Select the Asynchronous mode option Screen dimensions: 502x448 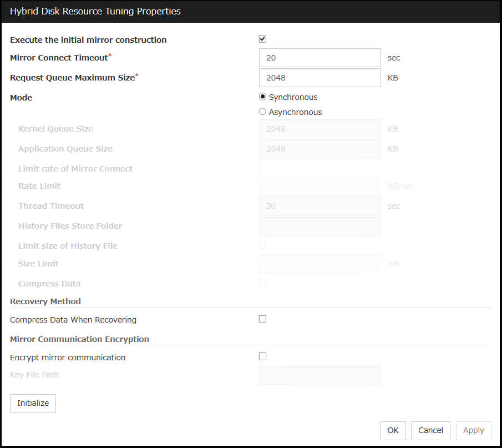click(263, 112)
